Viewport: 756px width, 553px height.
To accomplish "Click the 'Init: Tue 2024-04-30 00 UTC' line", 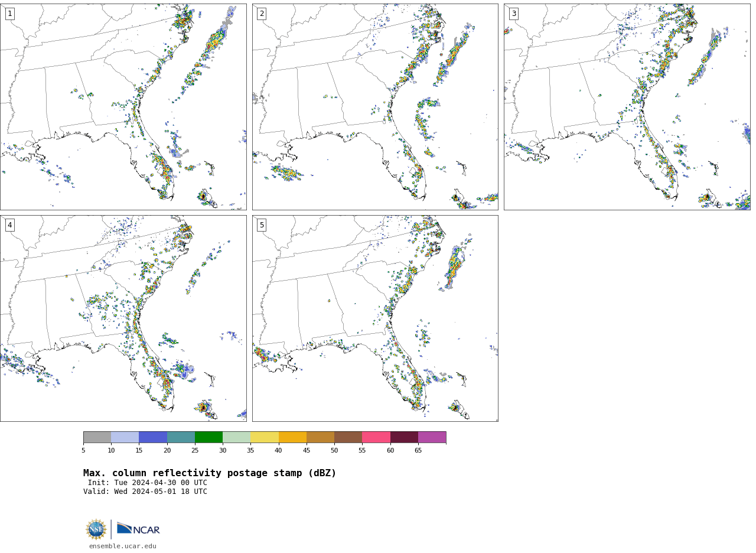I will pyautogui.click(x=148, y=483).
